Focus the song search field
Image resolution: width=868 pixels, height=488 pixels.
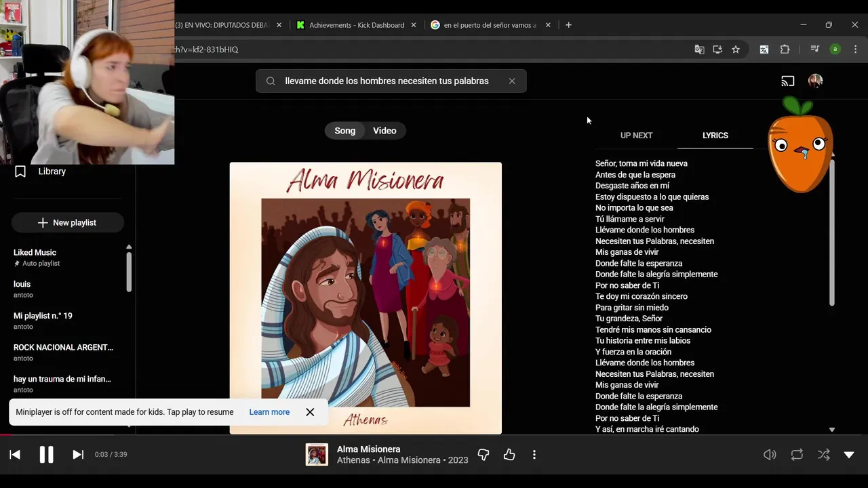391,81
